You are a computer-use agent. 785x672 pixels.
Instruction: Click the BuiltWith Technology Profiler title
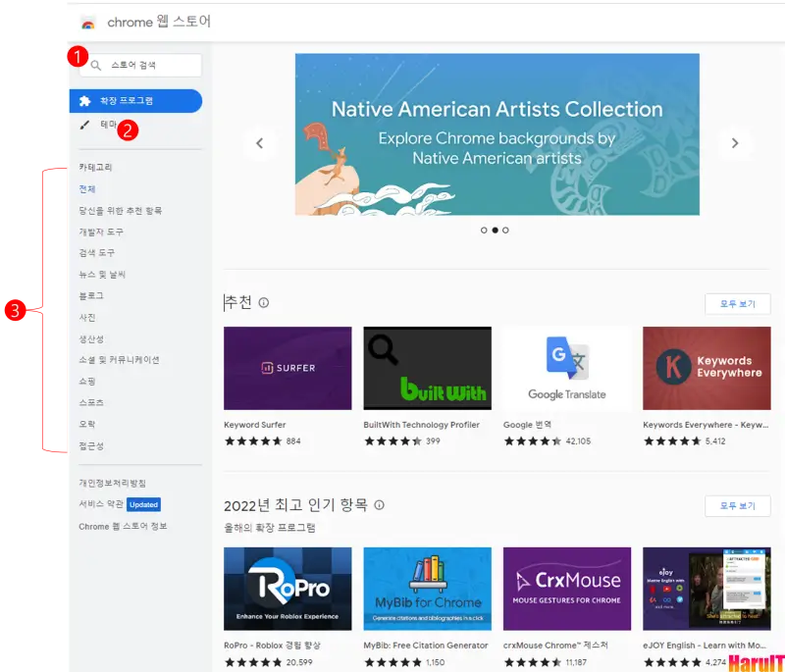click(x=422, y=425)
